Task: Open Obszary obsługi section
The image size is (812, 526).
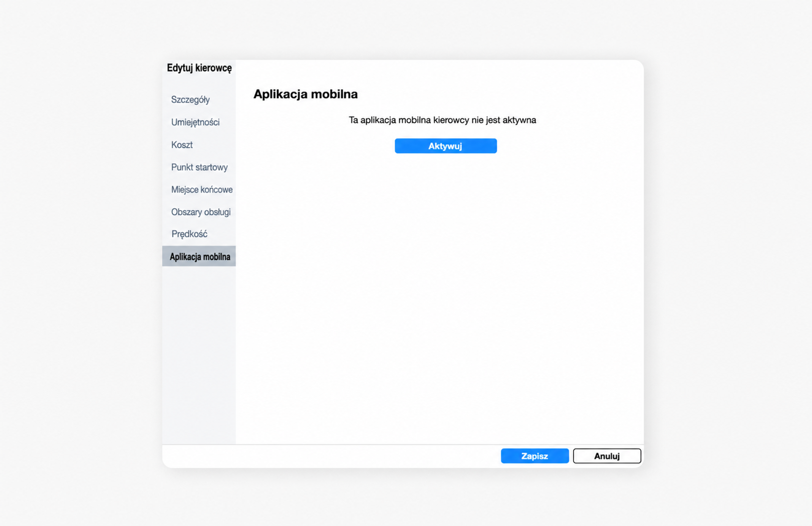Action: (201, 212)
